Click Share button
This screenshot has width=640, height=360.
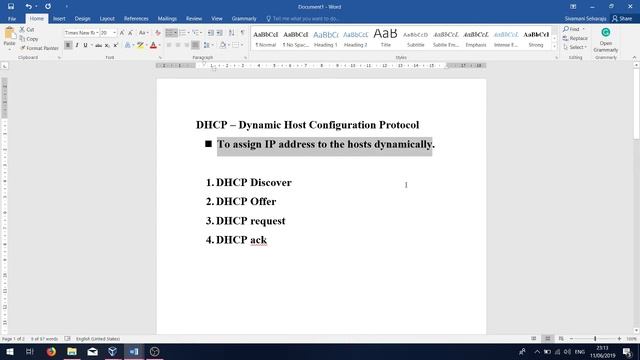pos(622,19)
